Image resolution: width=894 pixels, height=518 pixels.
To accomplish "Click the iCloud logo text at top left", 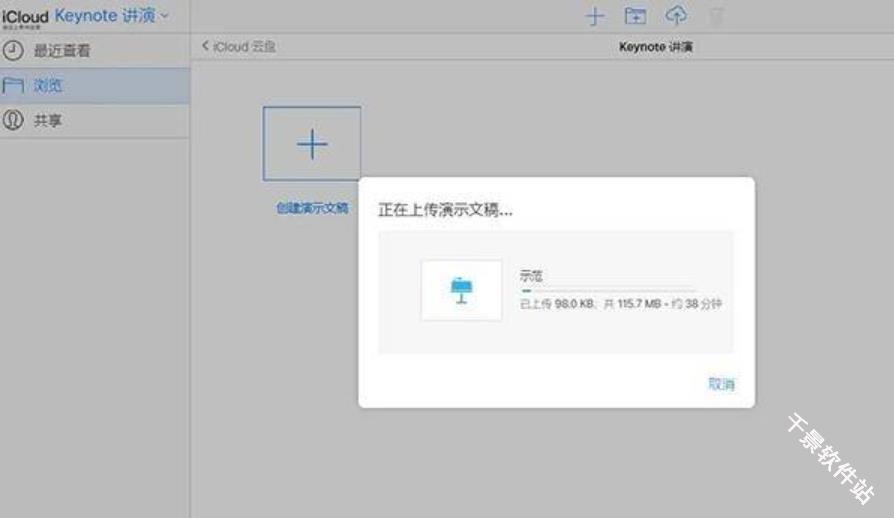I will [24, 17].
